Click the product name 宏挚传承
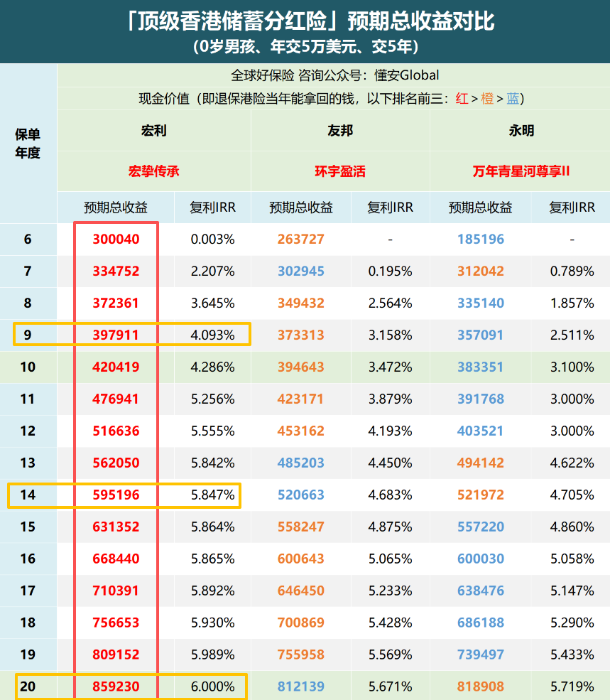Screen dimensions: 610x700 (x=154, y=171)
